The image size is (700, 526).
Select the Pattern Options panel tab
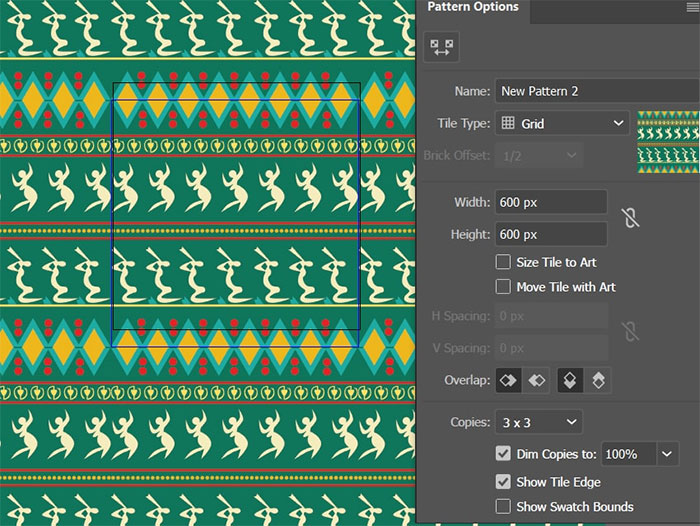pyautogui.click(x=473, y=8)
